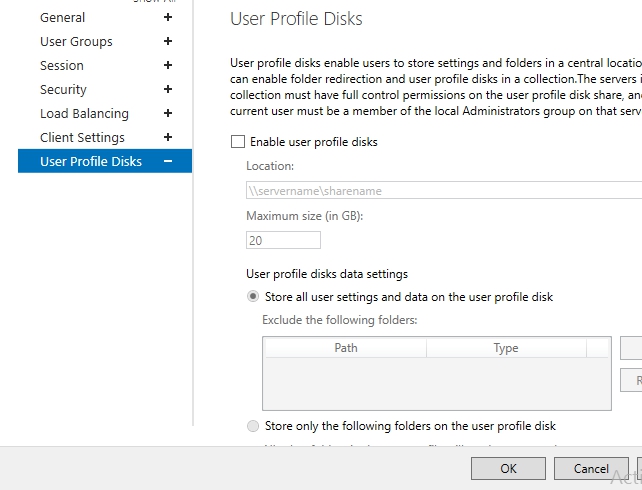The image size is (642, 490).
Task: Go to the Session settings page
Action: click(x=62, y=65)
